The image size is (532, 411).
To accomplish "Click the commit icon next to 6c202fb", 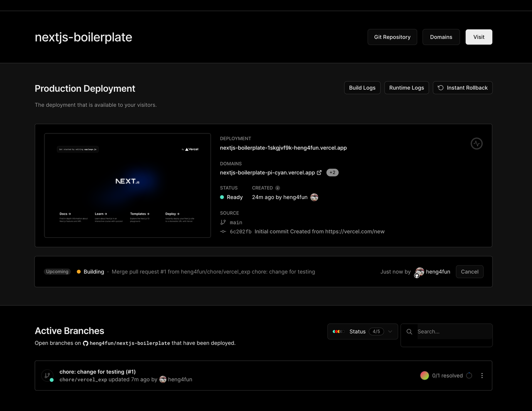I will point(223,231).
